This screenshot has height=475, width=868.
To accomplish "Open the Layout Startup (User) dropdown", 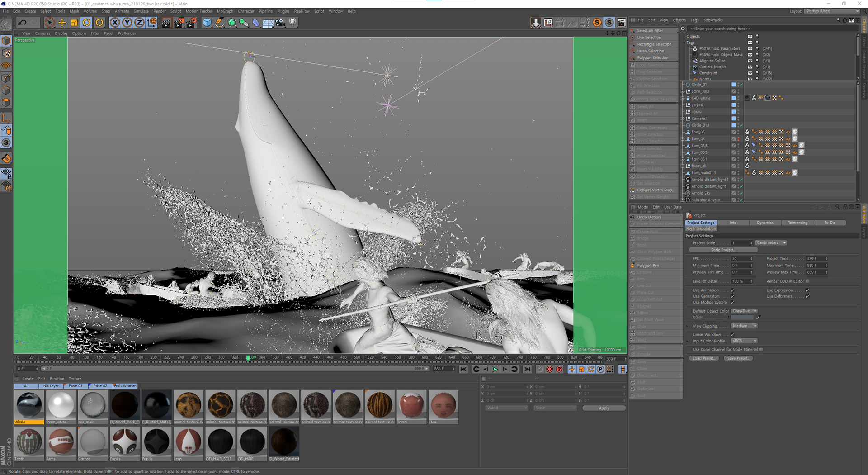I will (x=832, y=11).
